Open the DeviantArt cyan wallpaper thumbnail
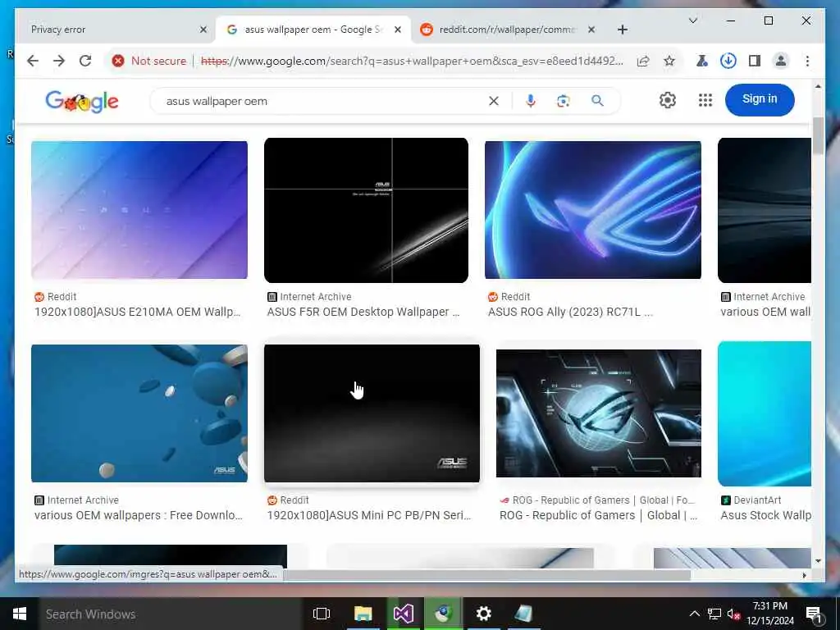 click(x=765, y=413)
